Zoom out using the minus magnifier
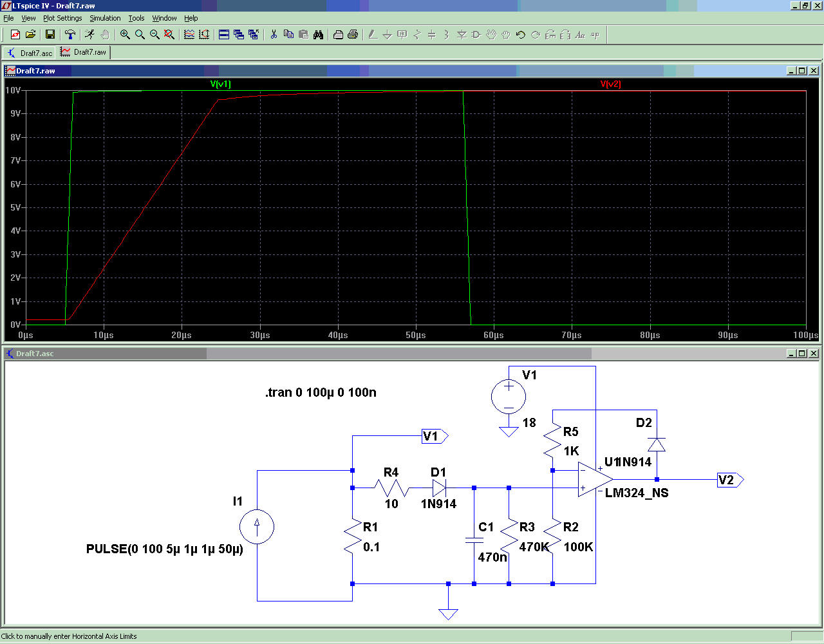 tap(154, 35)
